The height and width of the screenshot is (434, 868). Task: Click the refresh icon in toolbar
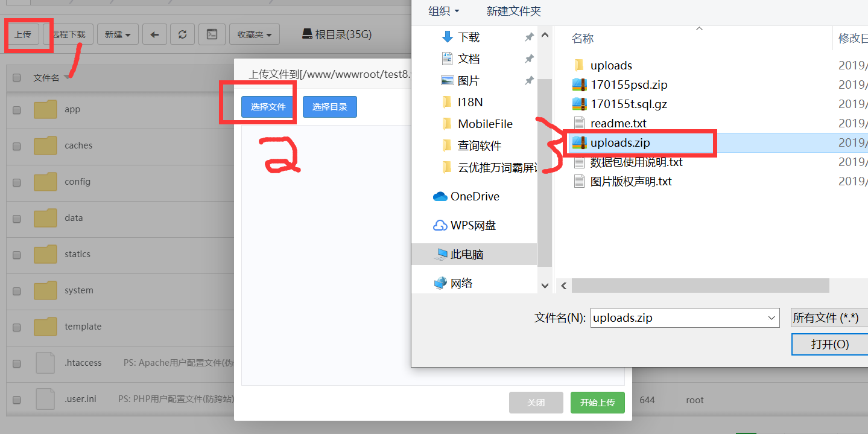click(x=182, y=34)
